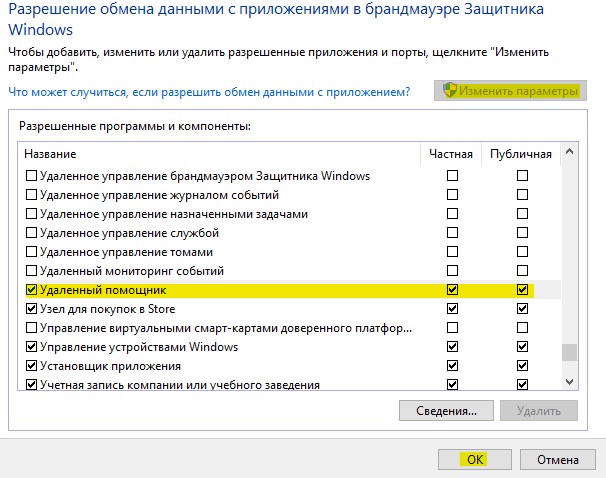606x478 pixels.
Task: Uncheck Учетная запись компании name checkbox
Action: 31,384
